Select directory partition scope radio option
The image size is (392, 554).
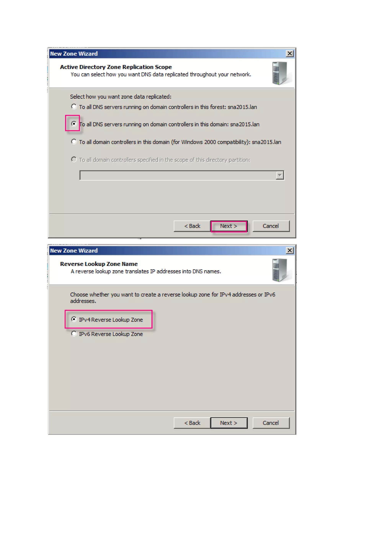pyautogui.click(x=74, y=160)
